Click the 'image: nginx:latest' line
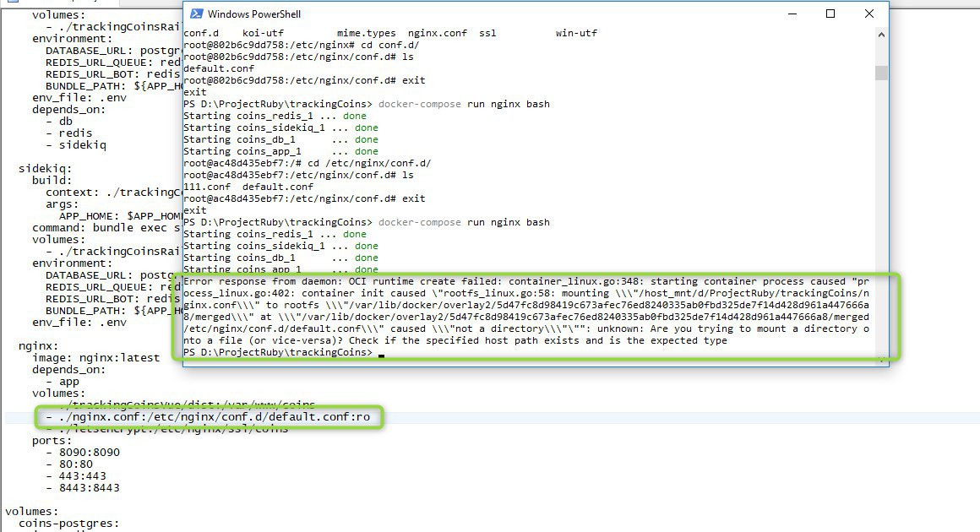The width and height of the screenshot is (980, 532). pos(96,358)
